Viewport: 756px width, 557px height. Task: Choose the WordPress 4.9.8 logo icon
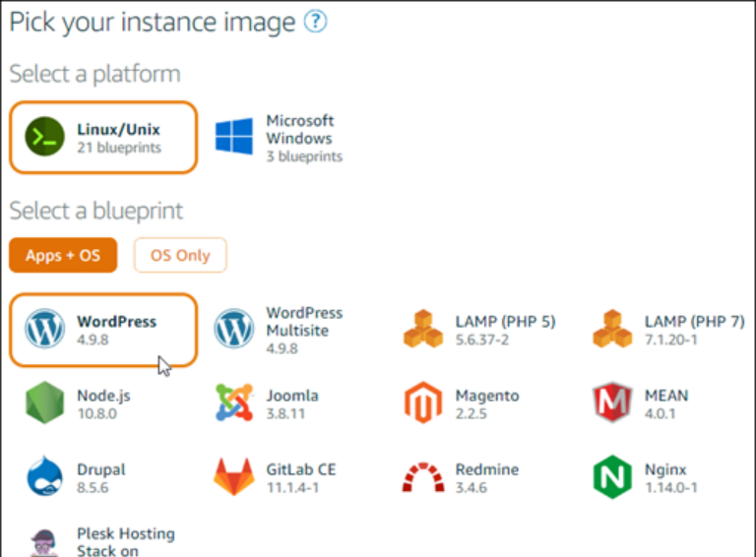coord(44,329)
